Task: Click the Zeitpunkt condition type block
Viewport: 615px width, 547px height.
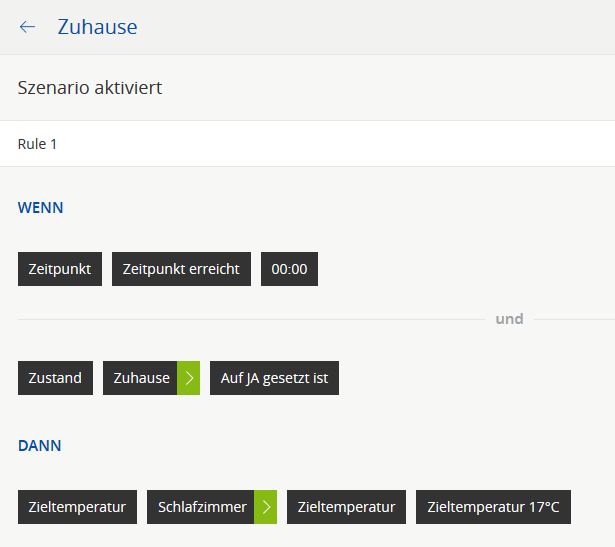Action: point(60,269)
